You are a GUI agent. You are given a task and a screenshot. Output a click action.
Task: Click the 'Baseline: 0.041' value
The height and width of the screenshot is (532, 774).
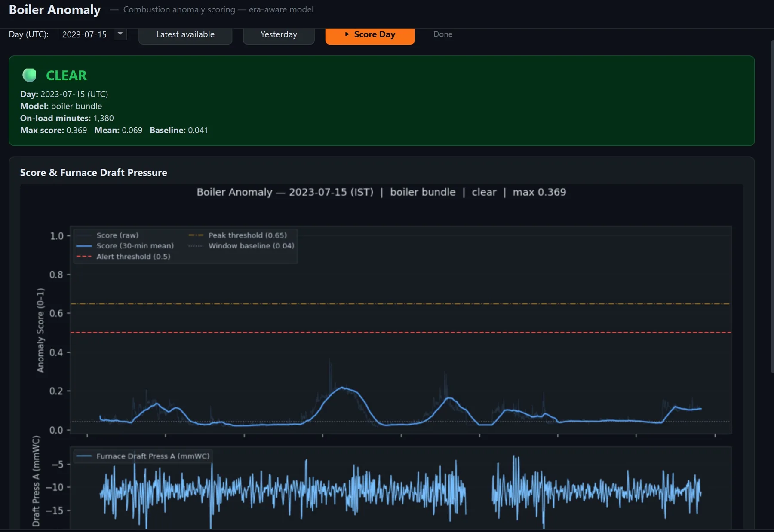click(x=179, y=130)
